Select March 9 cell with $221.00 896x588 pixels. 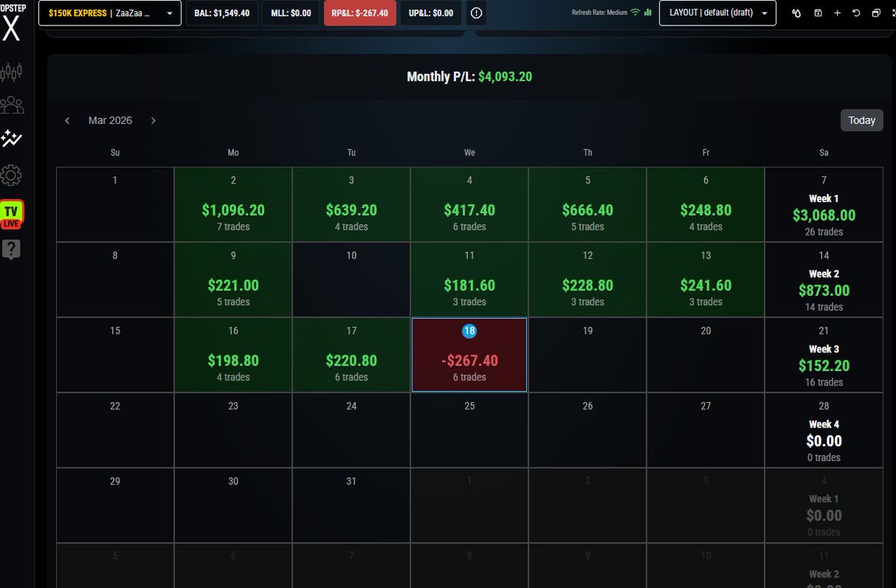[233, 279]
